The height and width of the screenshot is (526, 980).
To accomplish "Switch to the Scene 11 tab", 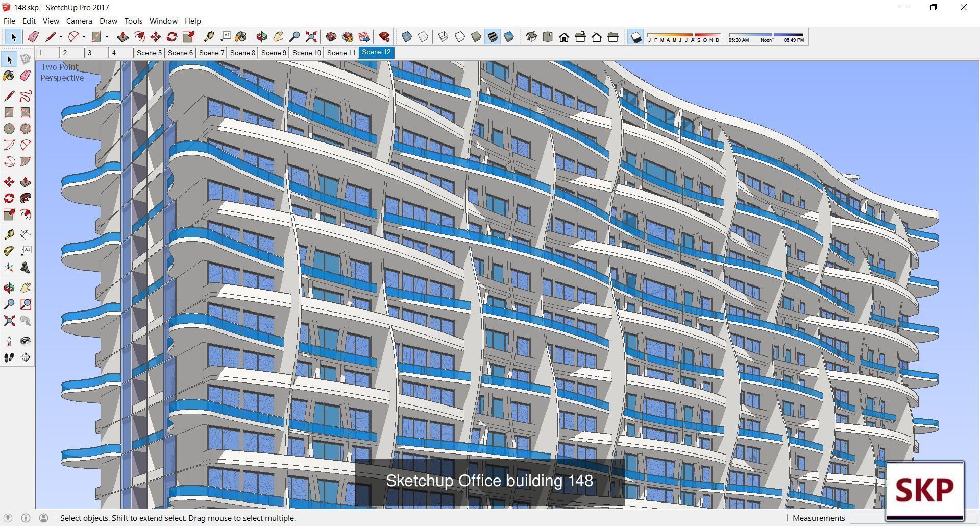I will coord(341,53).
